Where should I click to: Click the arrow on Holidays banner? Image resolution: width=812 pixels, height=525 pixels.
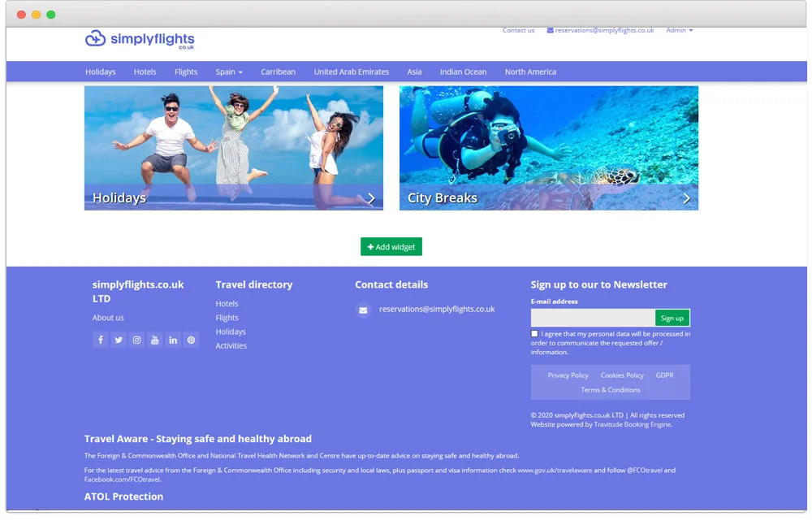(371, 198)
